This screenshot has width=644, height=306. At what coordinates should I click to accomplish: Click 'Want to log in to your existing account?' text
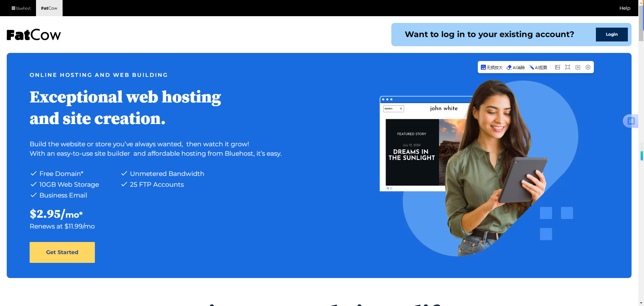[490, 34]
